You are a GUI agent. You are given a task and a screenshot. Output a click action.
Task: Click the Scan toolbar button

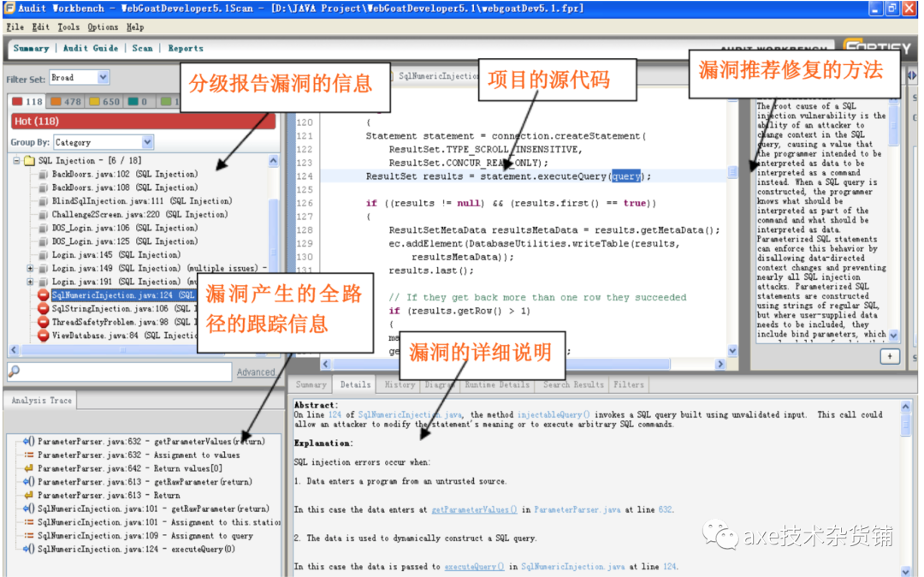pos(142,48)
